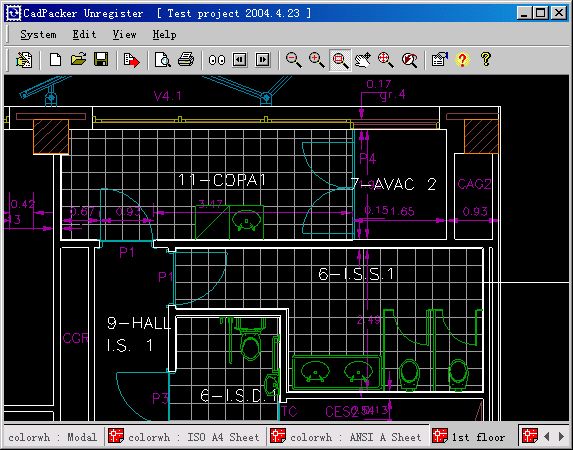Go to next page toolbar button
This screenshot has width=573, height=450.
262,60
